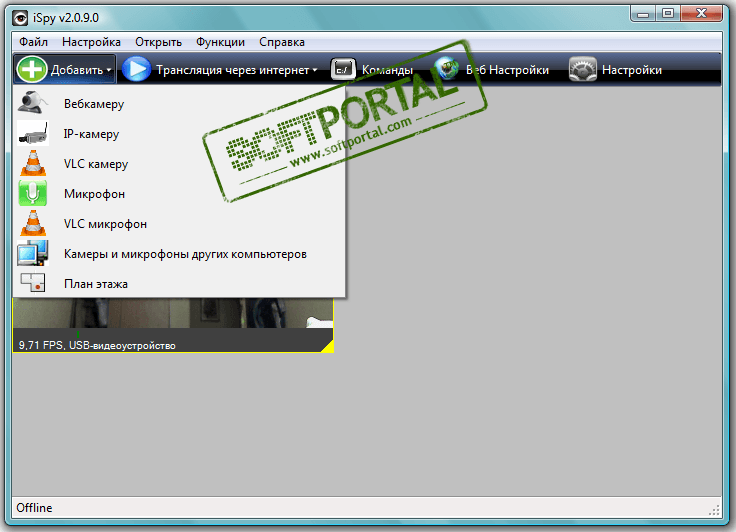
Task: Click Трансляция через интернет label
Action: 232,70
